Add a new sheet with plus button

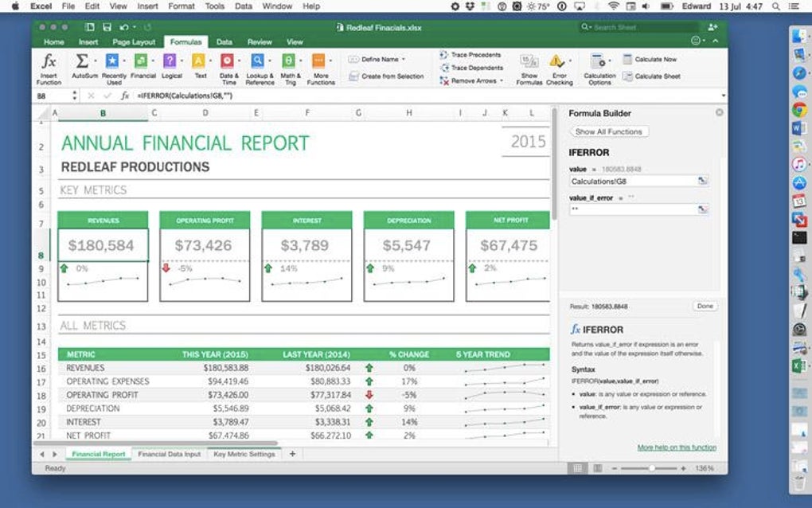(293, 454)
